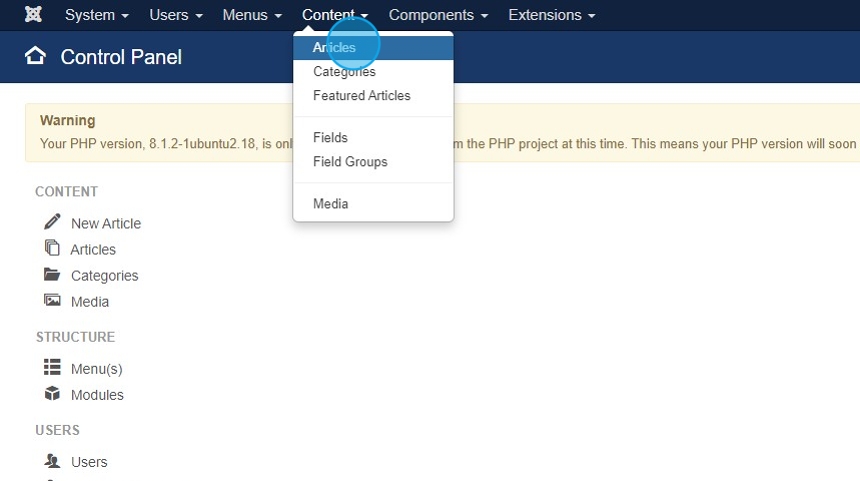Image resolution: width=860 pixels, height=481 pixels.
Task: Click the Joomla logo icon
Action: pyautogui.click(x=33, y=14)
